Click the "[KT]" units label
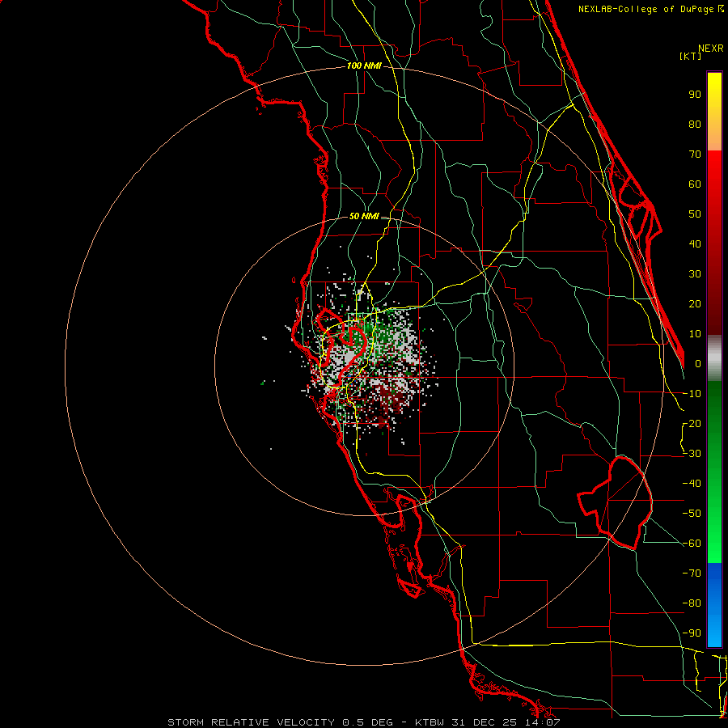This screenshot has width=728, height=728. pyautogui.click(x=691, y=56)
